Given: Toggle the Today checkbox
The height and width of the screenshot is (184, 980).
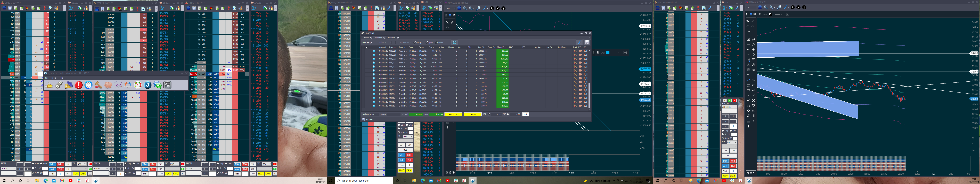Looking at the screenshot, I should [414, 43].
